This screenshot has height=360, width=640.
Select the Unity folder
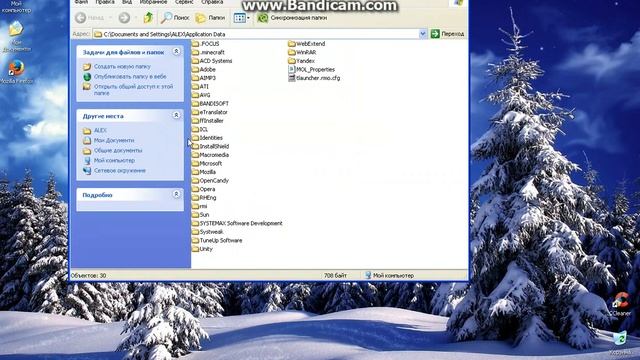tap(202, 249)
